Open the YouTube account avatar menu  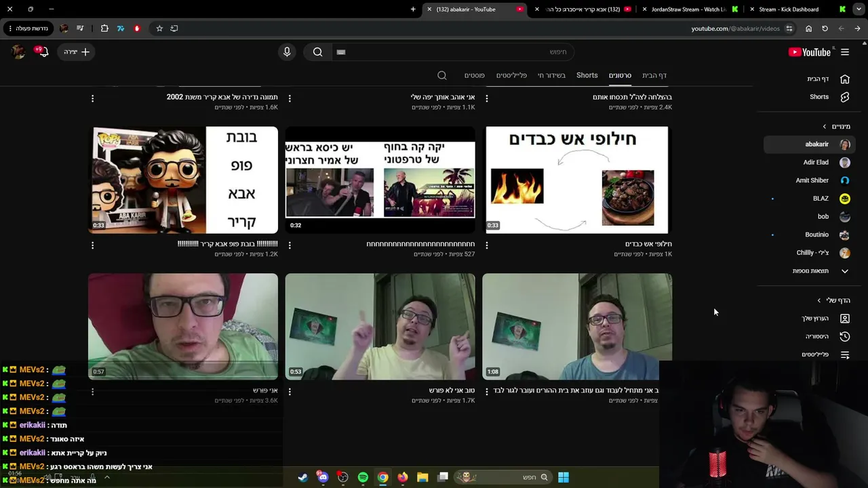[18, 52]
